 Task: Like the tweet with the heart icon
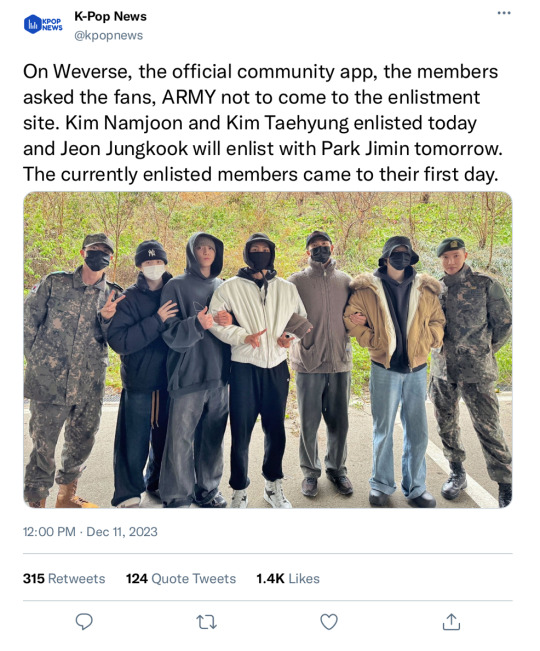coord(329,622)
